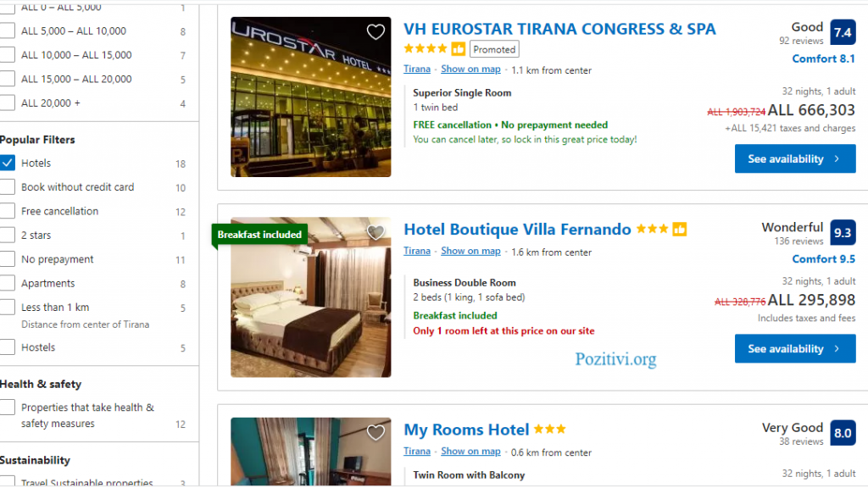Open the Villa Fernando bedroom photo
The height and width of the screenshot is (488, 868).
coord(310,297)
